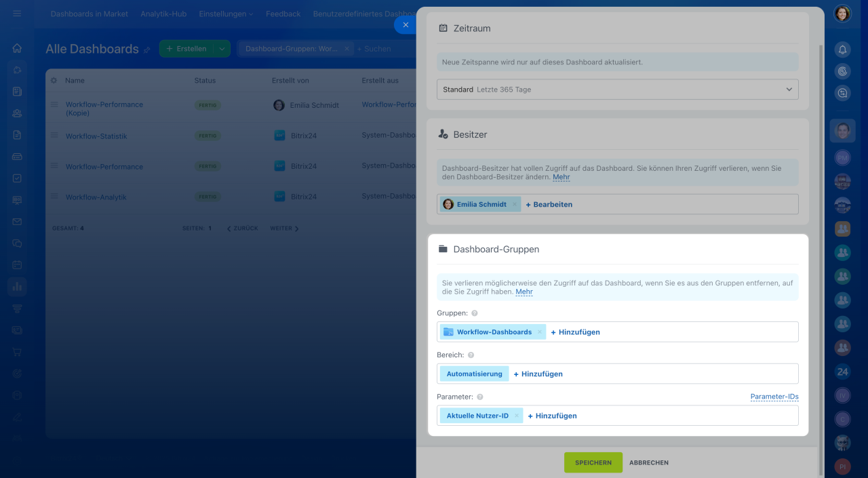868x478 pixels.
Task: Click the Zurück pagination link
Action: (242, 228)
